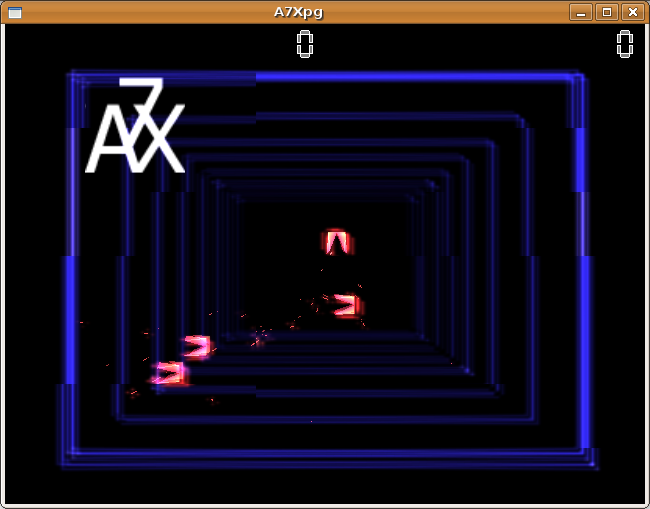This screenshot has width=650, height=509.
Task: Maximize the A7Xpg window
Action: [x=607, y=12]
